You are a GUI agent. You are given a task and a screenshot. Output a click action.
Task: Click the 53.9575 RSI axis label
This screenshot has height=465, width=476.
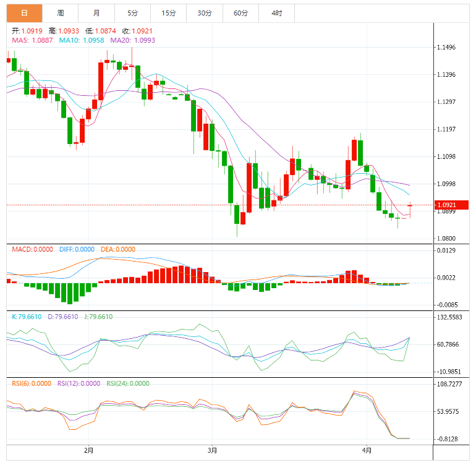click(x=448, y=412)
